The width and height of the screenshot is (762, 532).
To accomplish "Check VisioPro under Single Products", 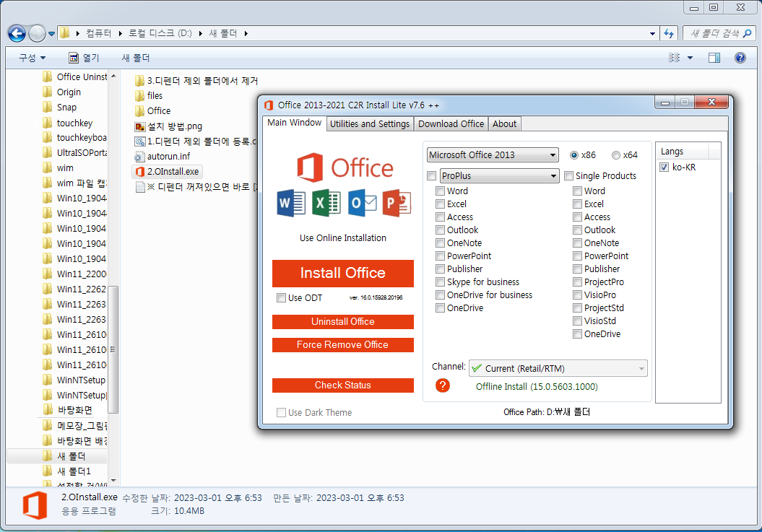I will tap(577, 295).
